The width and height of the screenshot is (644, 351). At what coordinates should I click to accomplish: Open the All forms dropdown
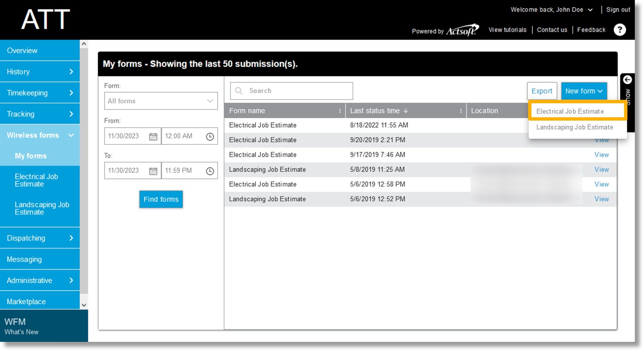tap(161, 101)
